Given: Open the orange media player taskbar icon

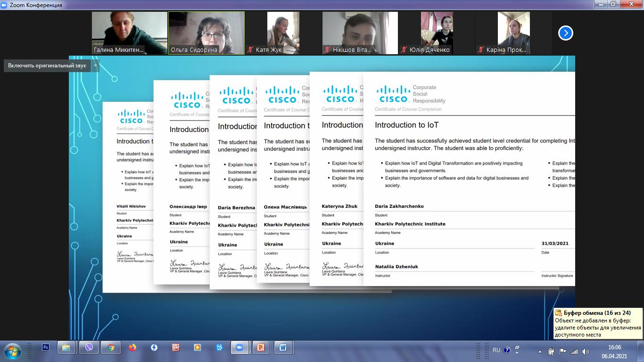Looking at the screenshot, I should pos(198,347).
